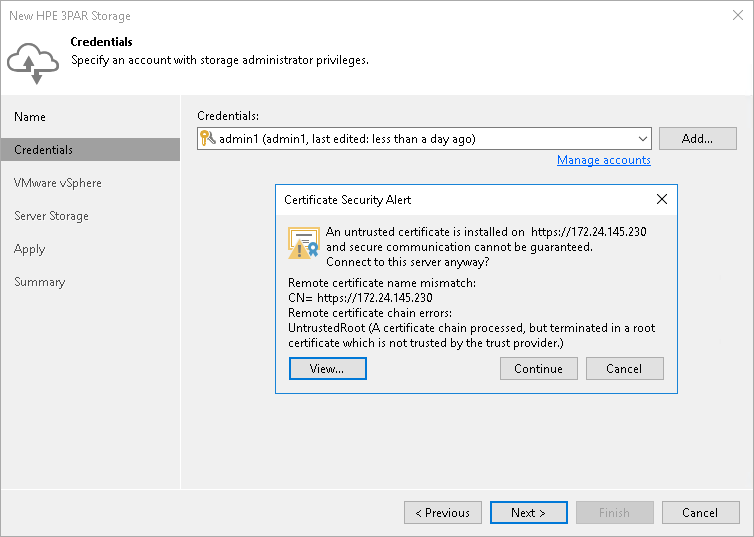Click the 'Remote certificate chain errors:' text
The image size is (754, 537).
pos(370,313)
